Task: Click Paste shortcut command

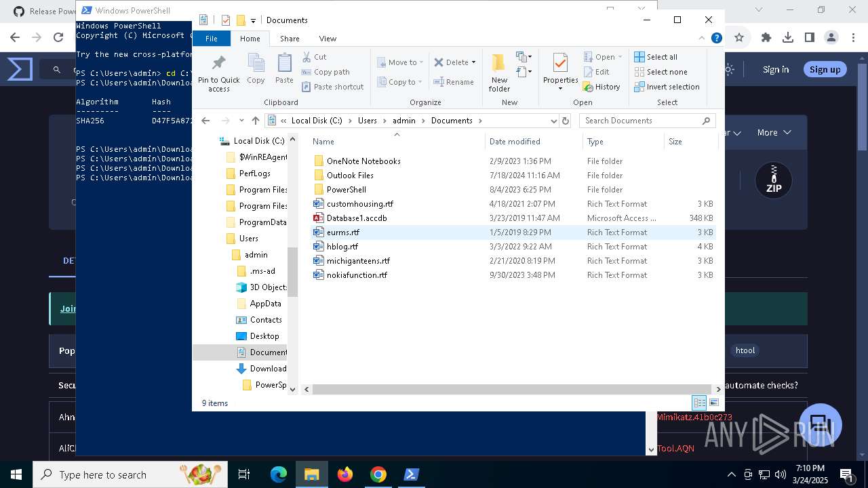Action: (332, 87)
